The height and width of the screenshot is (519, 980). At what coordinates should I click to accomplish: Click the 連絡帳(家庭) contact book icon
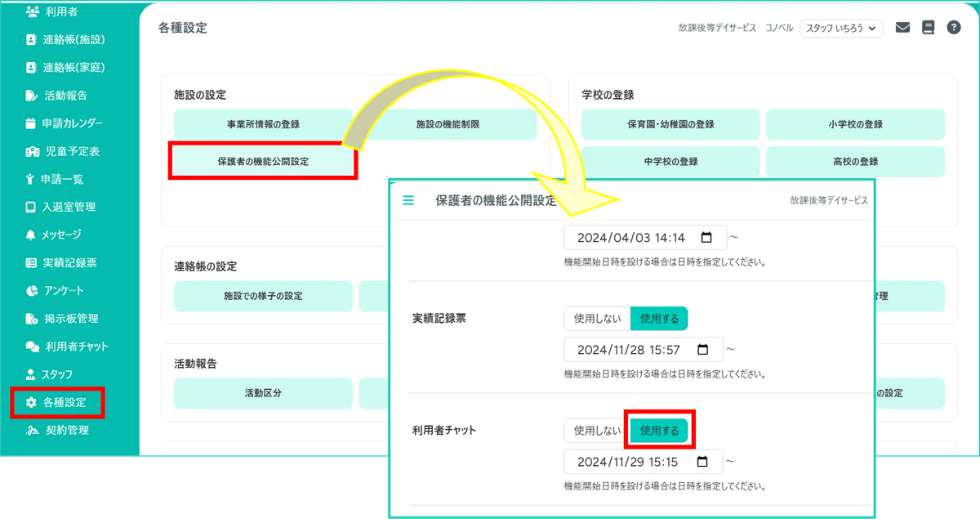(x=32, y=67)
